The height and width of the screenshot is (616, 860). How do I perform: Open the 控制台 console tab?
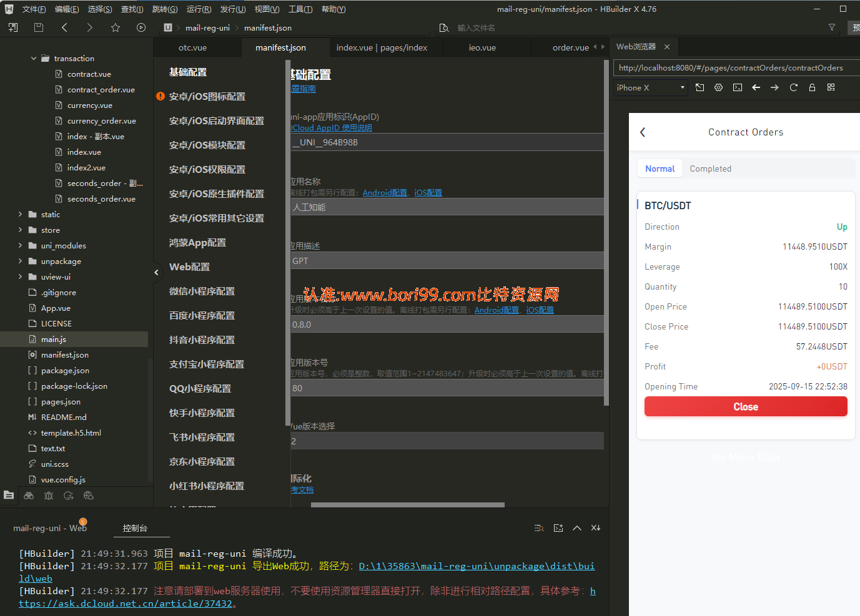[135, 528]
